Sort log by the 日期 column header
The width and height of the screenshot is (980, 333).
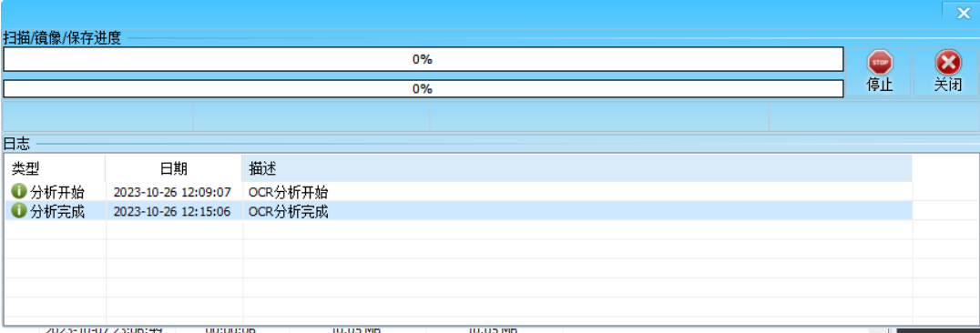[x=174, y=168]
